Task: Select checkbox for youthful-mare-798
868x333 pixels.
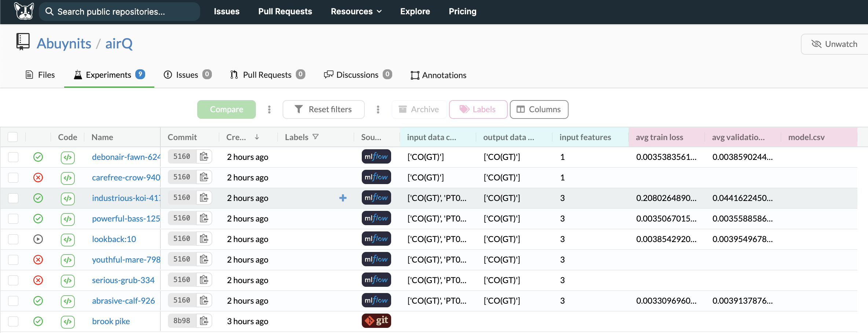Action: pos(13,260)
